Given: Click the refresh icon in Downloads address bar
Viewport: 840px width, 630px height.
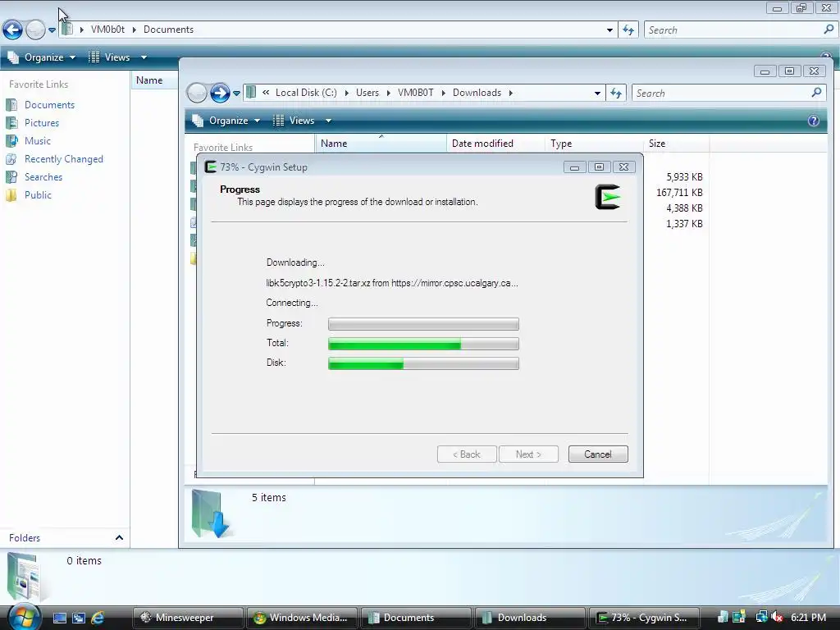Looking at the screenshot, I should coord(616,94).
